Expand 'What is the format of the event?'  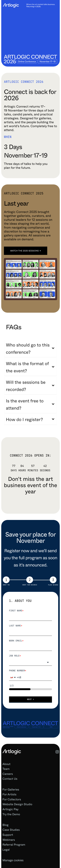(x=30, y=367)
